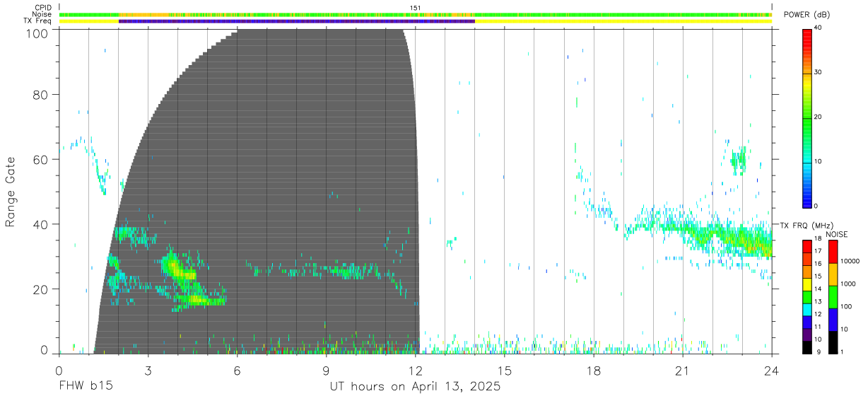Click the UT hours on April 13, 2025 title
The image size is (868, 401).
pyautogui.click(x=415, y=387)
